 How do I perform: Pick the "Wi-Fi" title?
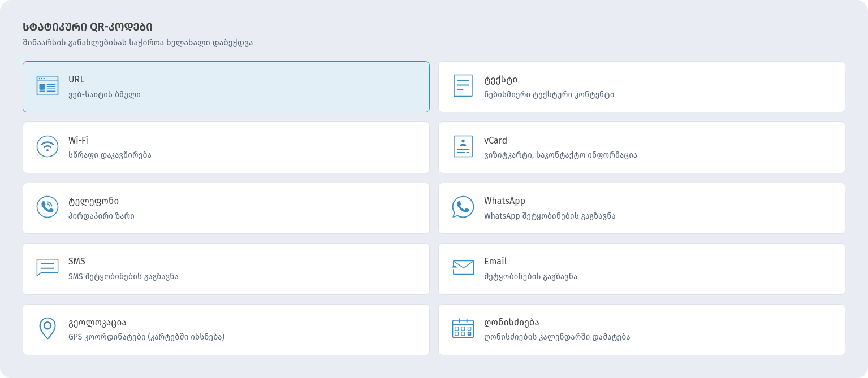click(78, 140)
